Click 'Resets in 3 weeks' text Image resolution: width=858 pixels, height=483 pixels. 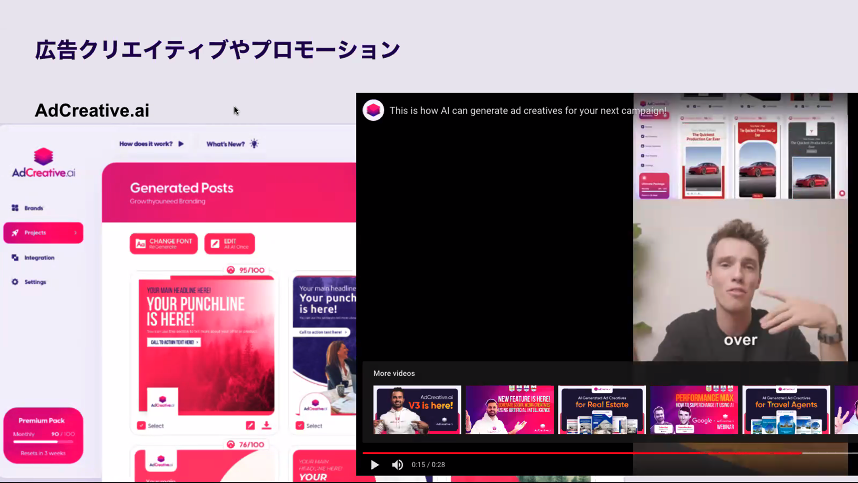coord(43,453)
